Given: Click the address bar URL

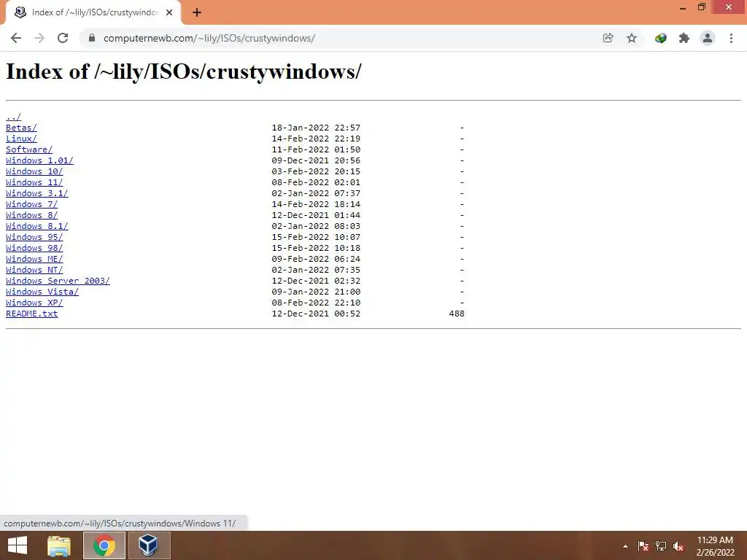Looking at the screenshot, I should (209, 38).
